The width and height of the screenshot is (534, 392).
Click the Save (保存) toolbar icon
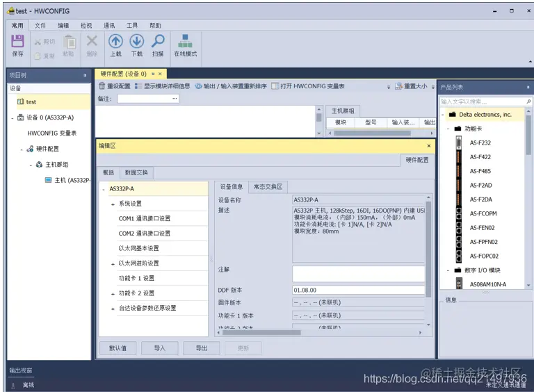coord(17,41)
